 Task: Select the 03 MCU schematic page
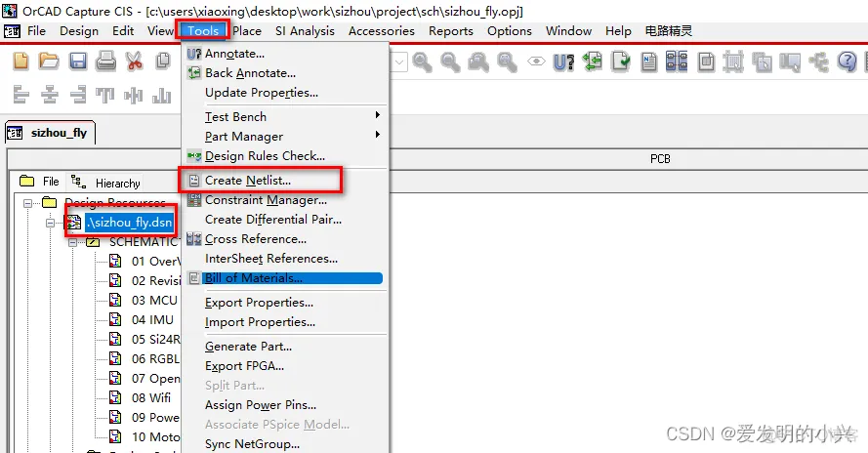154,300
